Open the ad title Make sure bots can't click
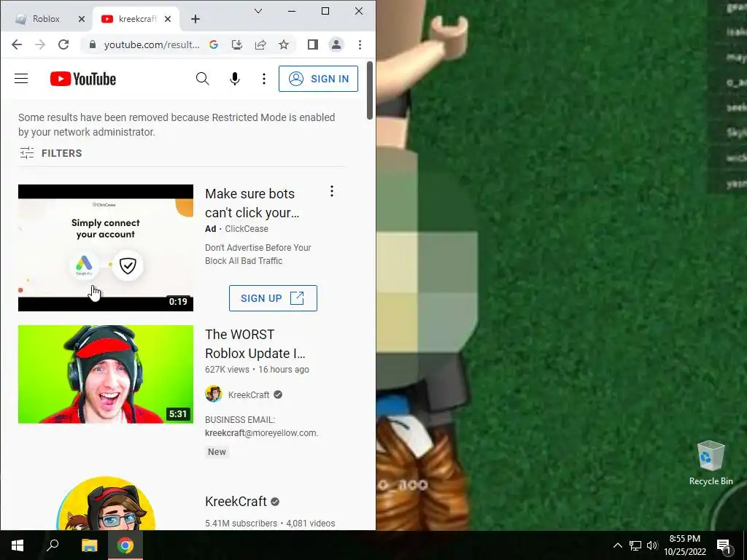Image resolution: width=747 pixels, height=560 pixels. [252, 203]
